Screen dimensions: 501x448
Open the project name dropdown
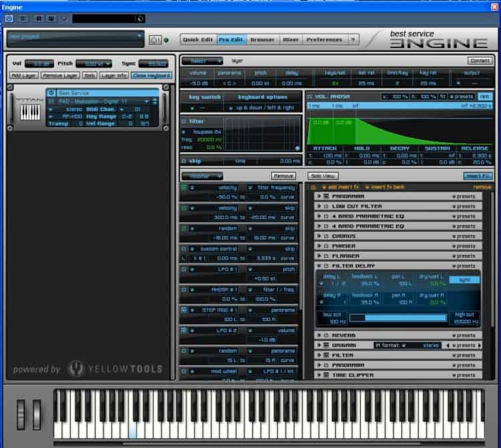point(140,36)
